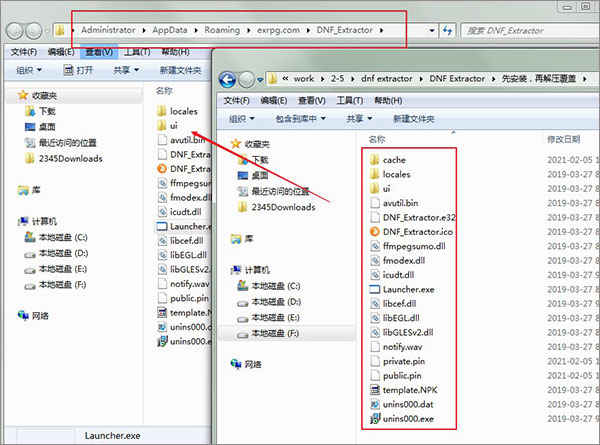Expand 共享 dropdown in front window toolbar
The height and width of the screenshot is (445, 600).
point(359,119)
